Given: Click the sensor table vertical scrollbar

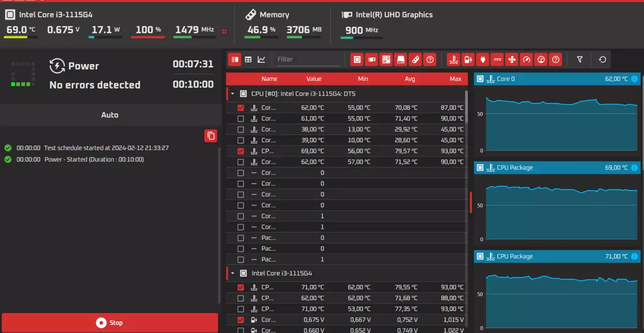Looking at the screenshot, I should click(466, 107).
